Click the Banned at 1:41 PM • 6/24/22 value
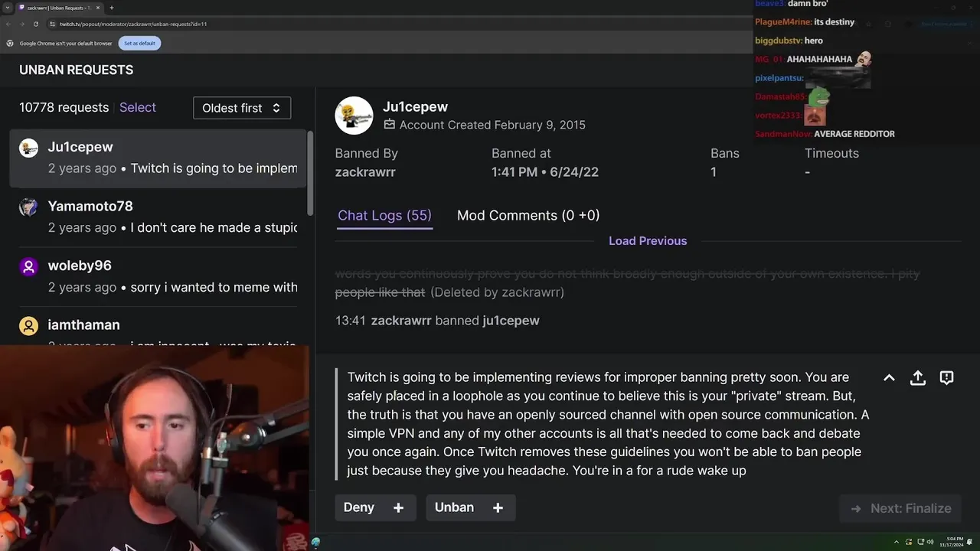Viewport: 980px width, 551px height. (545, 172)
